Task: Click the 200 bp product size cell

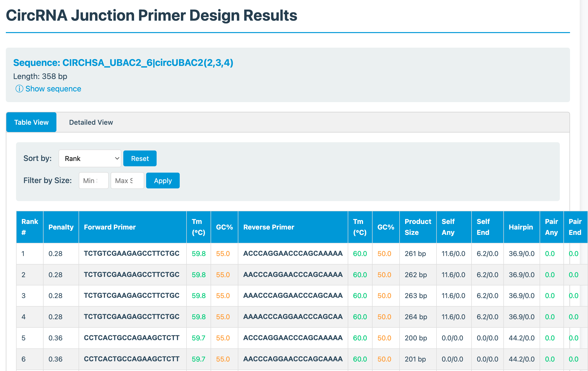Action: pos(416,338)
